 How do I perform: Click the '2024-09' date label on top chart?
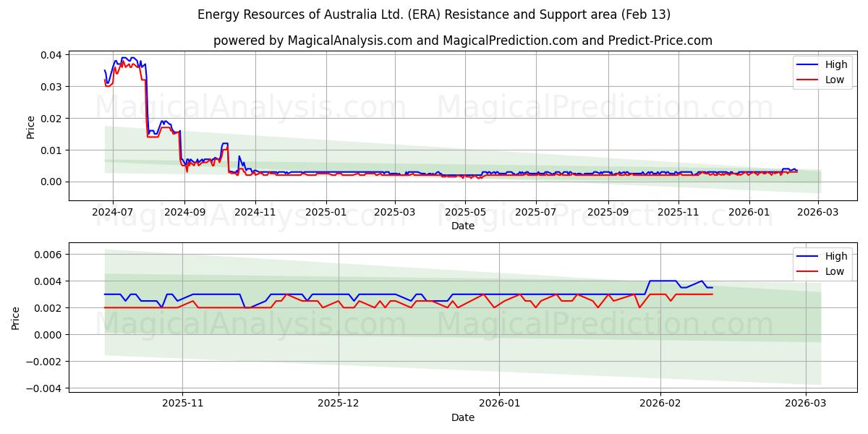[x=184, y=213]
